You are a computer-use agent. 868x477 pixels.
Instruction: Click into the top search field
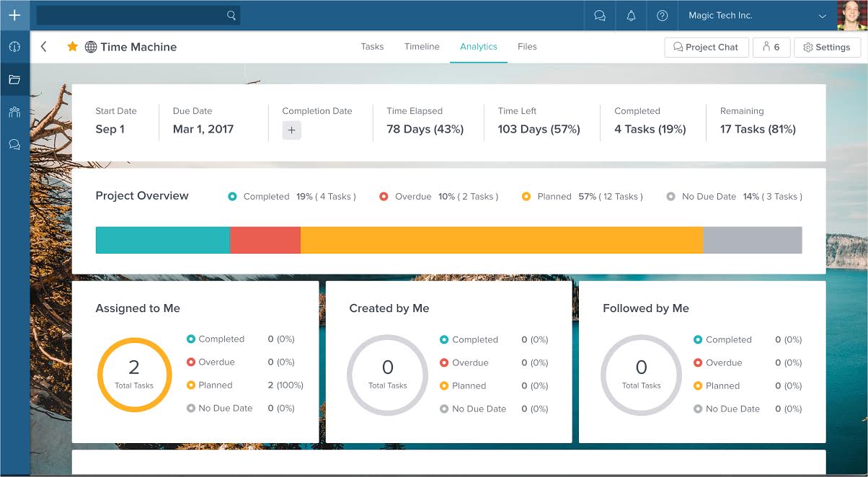[131, 15]
